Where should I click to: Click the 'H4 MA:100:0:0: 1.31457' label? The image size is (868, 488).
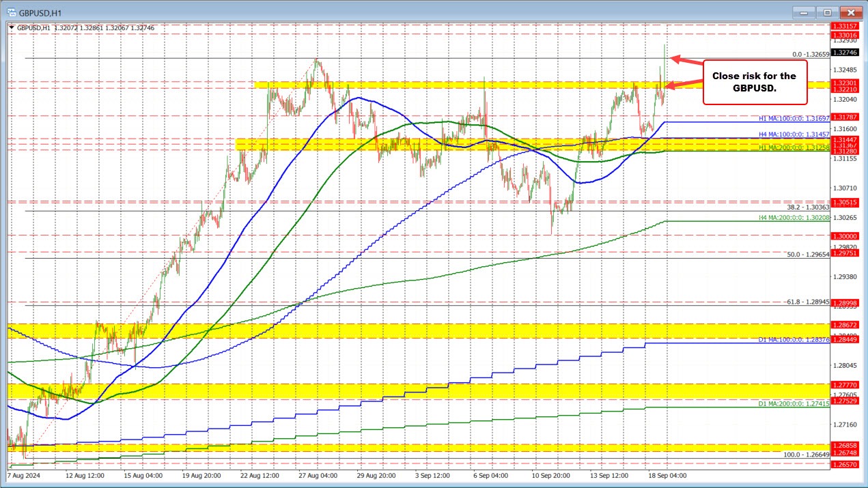point(794,134)
